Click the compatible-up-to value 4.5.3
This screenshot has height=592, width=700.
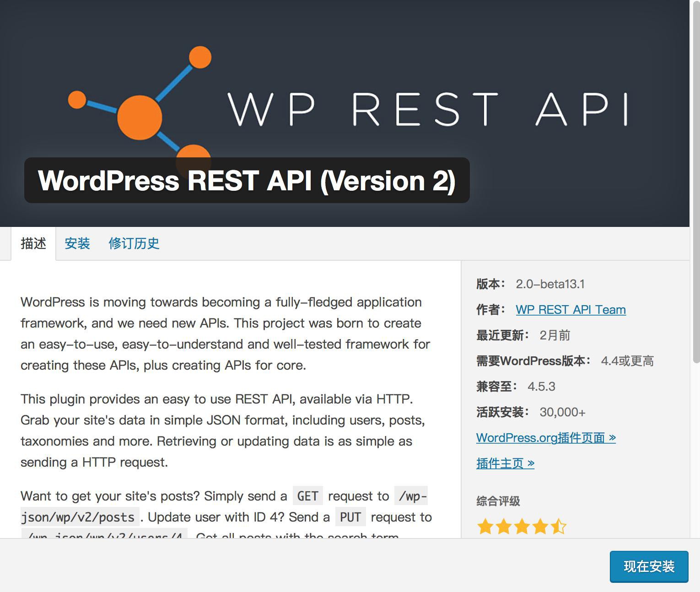coord(541,387)
